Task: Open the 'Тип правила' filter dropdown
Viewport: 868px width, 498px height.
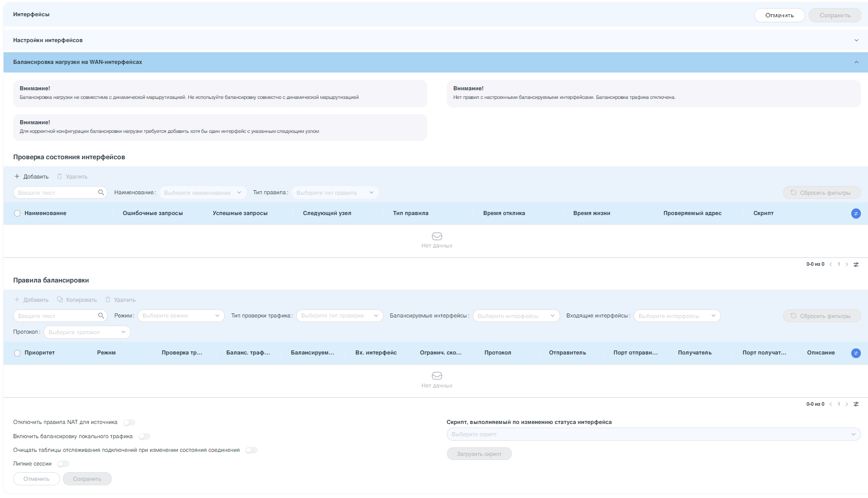Action: (x=335, y=193)
